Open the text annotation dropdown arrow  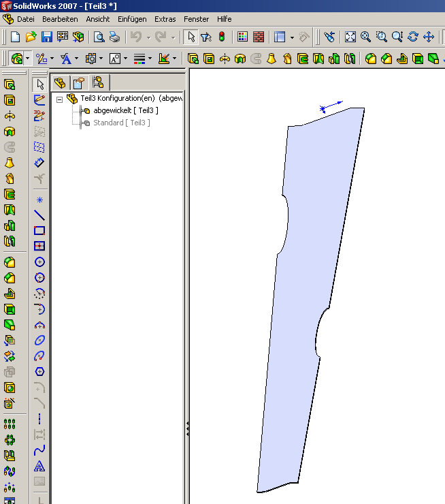click(76, 59)
